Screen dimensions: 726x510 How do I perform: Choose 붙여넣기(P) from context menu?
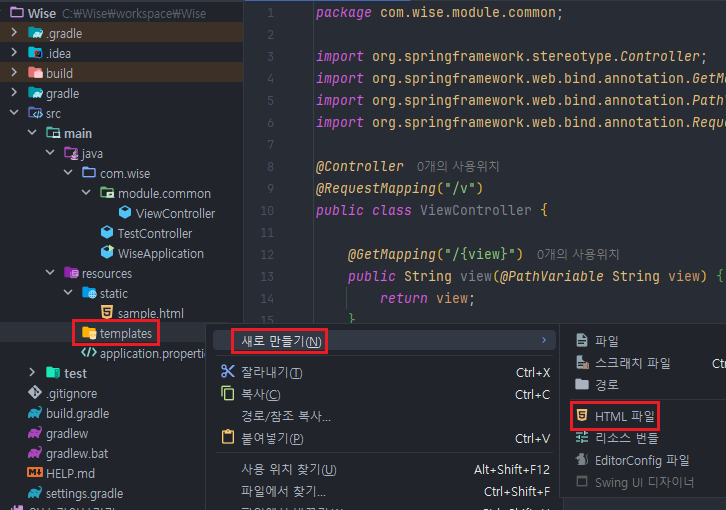tap(384, 438)
